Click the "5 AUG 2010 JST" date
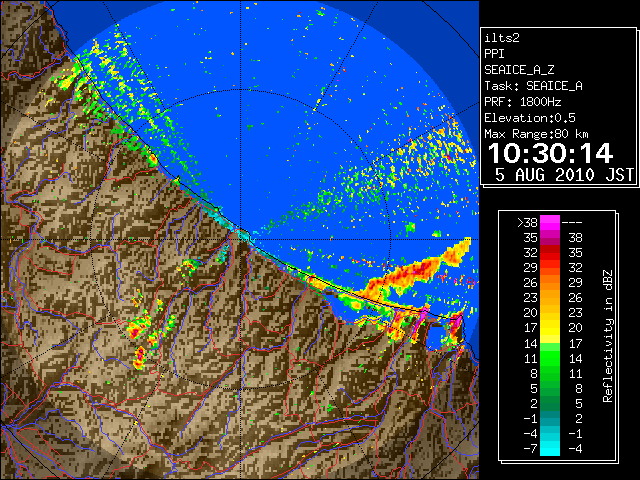Image resolution: width=640 pixels, height=480 pixels. point(564,175)
